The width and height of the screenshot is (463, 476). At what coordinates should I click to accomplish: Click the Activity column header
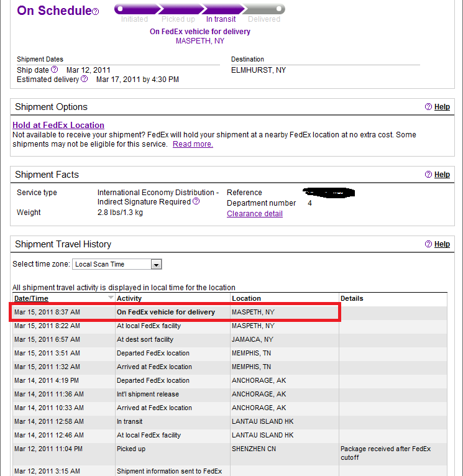(x=129, y=298)
